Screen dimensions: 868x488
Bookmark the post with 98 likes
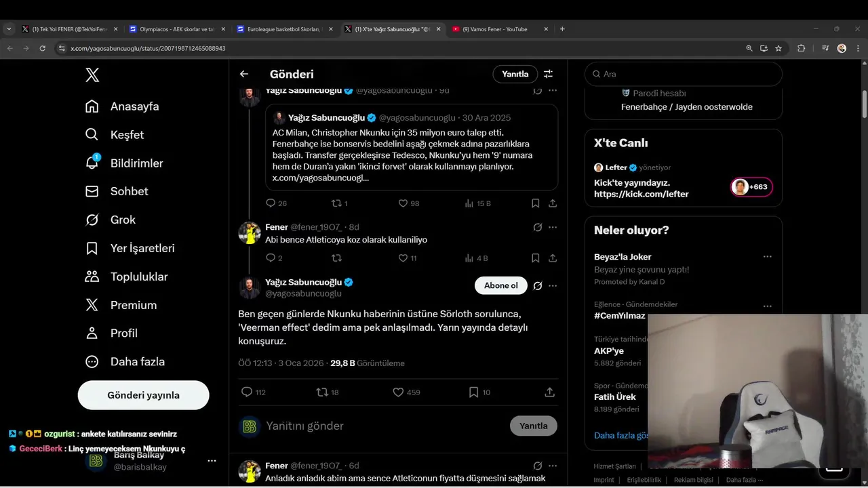(x=535, y=203)
